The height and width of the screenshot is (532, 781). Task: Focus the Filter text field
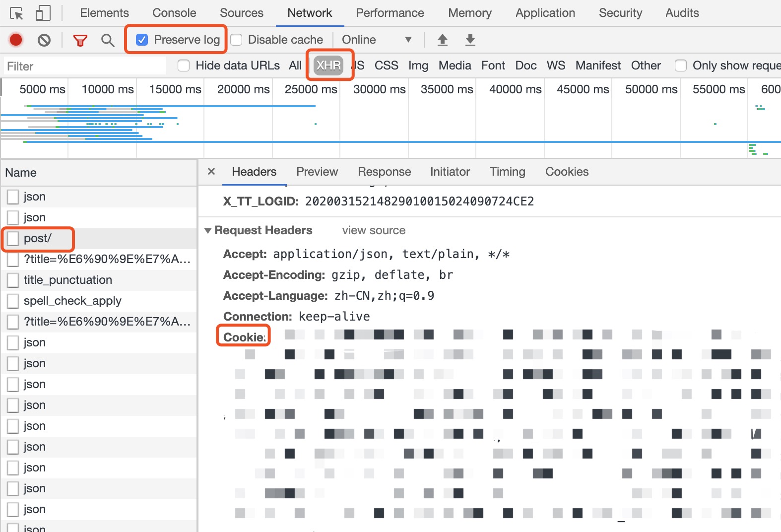point(85,66)
